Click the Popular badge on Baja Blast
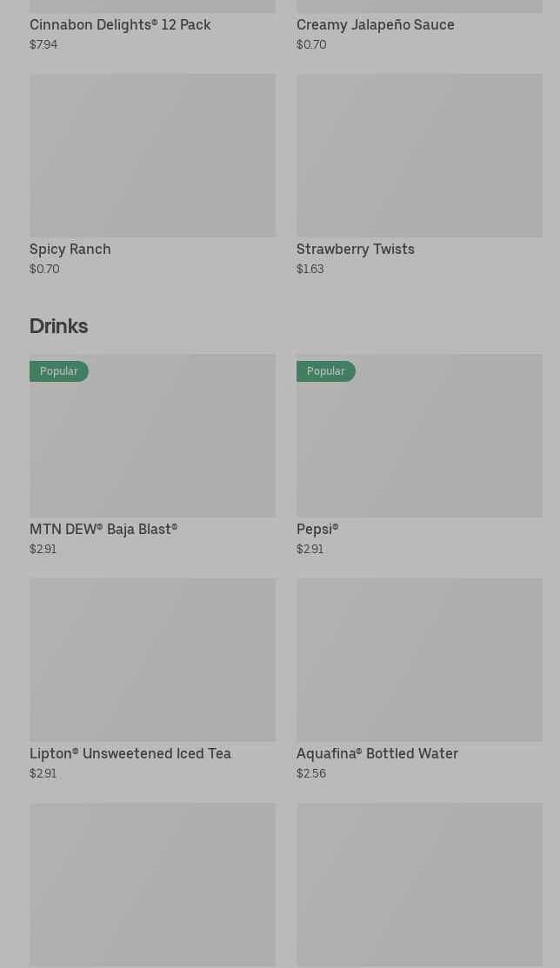 (x=59, y=371)
